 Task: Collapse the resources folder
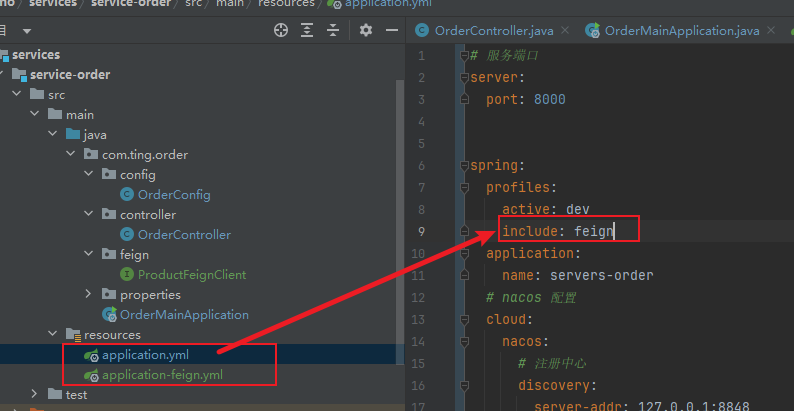click(x=53, y=334)
